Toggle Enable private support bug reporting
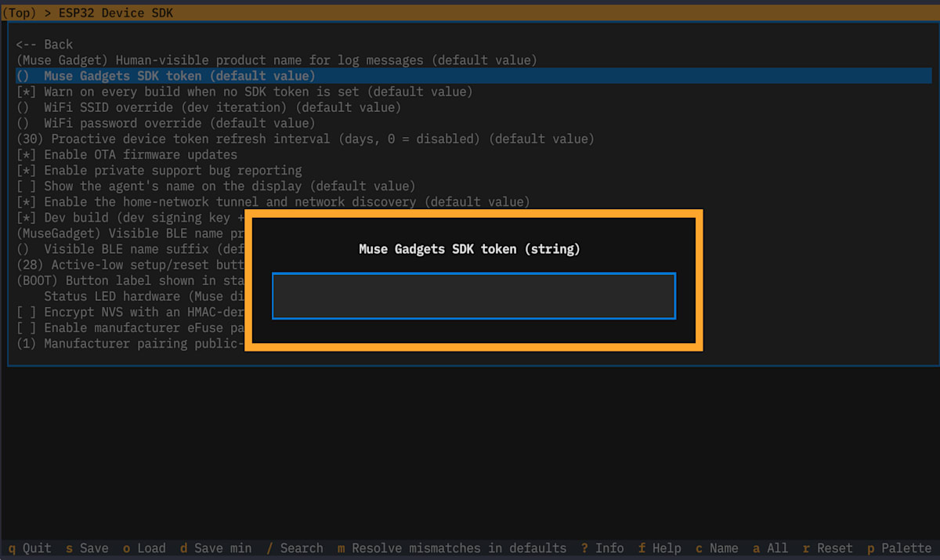Screen dimensions: 940x560 point(159,170)
